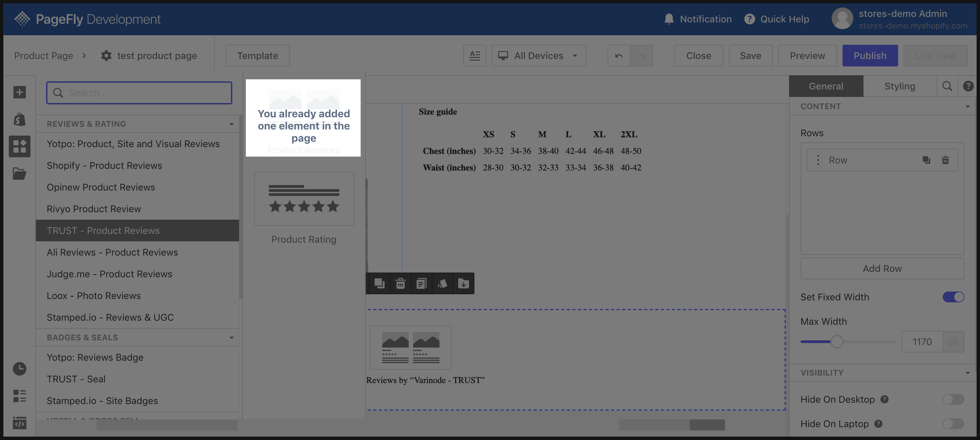
Task: Toggle Hide On Desktop switch
Action: pyautogui.click(x=953, y=399)
